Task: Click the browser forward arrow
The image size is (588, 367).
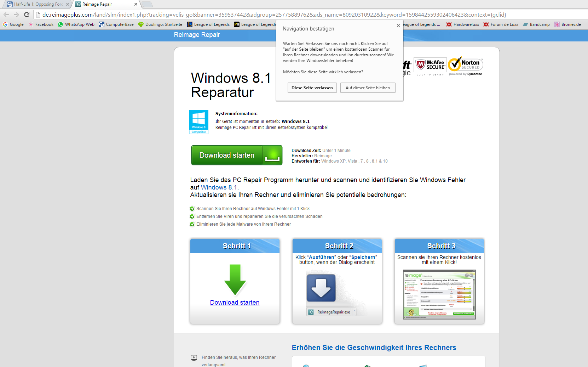Action: 16,15
